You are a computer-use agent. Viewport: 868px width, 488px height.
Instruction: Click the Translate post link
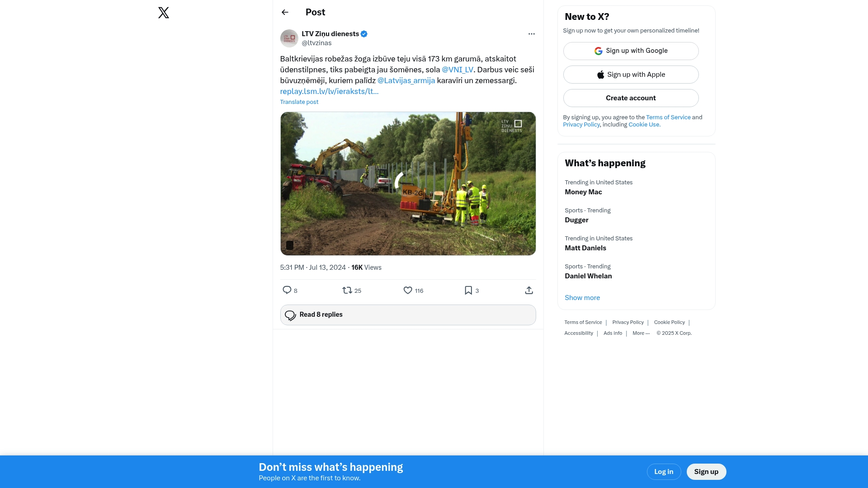click(299, 102)
